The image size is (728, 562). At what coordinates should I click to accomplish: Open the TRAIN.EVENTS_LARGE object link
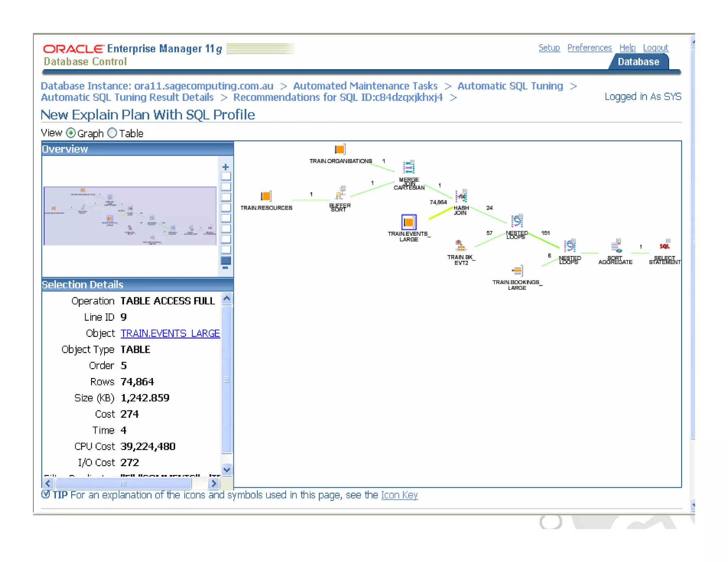coord(170,333)
